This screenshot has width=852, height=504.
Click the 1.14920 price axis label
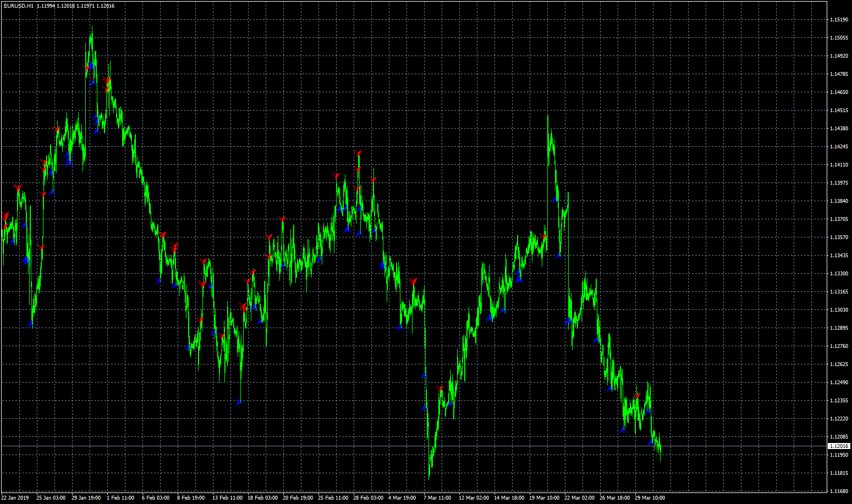[x=838, y=56]
